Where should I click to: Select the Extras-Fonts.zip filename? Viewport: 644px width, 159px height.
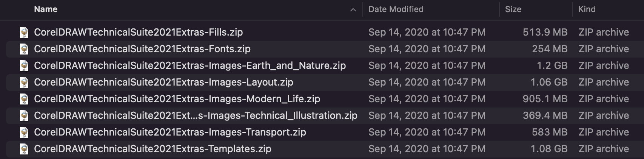pyautogui.click(x=142, y=49)
